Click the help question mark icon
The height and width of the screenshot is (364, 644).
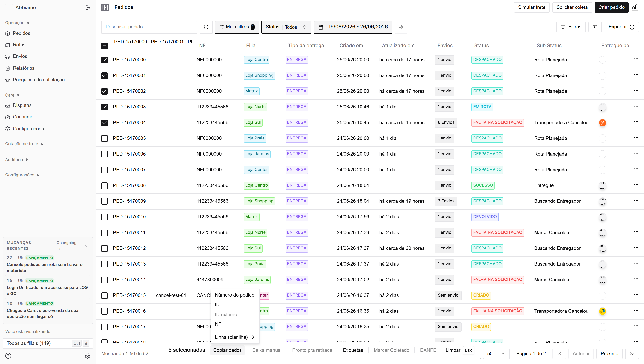8,356
